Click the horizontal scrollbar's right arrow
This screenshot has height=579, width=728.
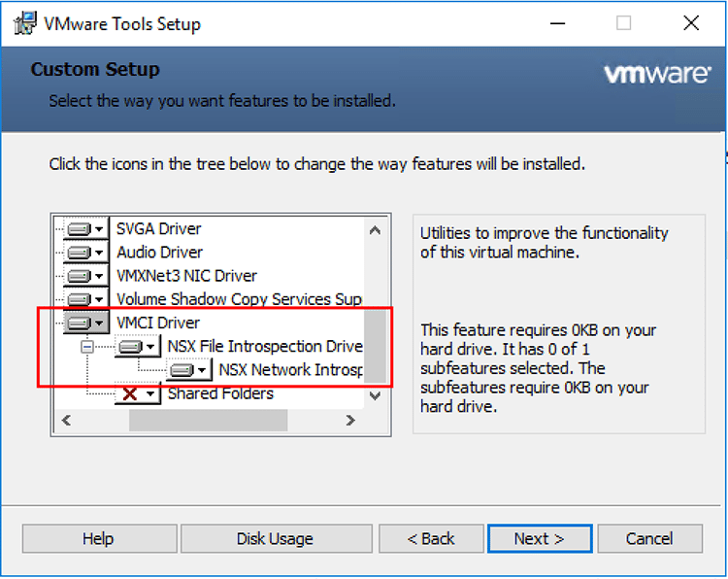pyautogui.click(x=350, y=421)
